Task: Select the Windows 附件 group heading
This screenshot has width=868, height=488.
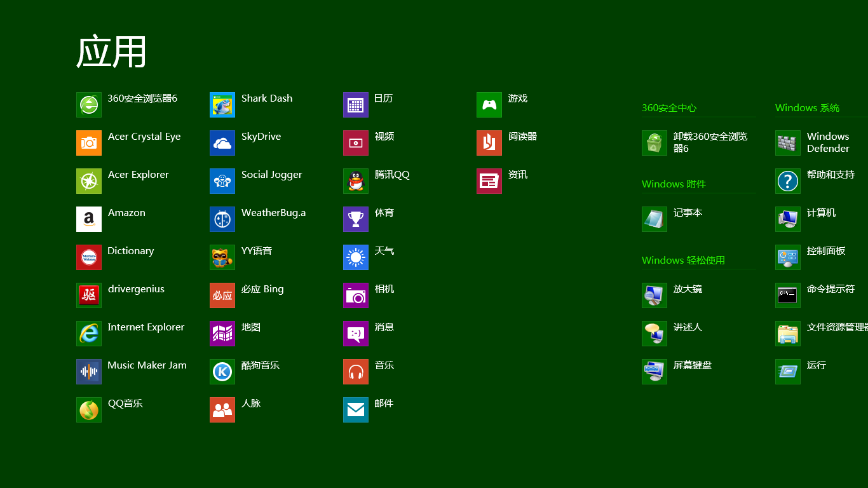Action: tap(674, 184)
